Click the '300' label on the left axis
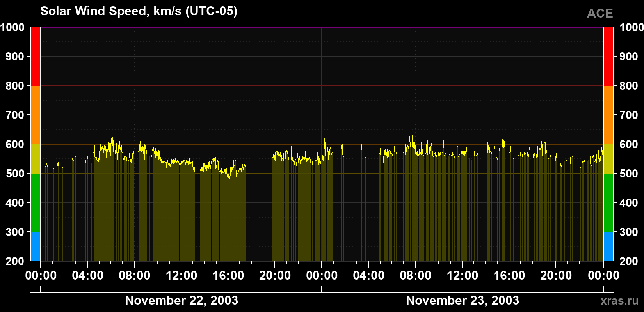Viewport: 644px width, 312px height. [15, 232]
